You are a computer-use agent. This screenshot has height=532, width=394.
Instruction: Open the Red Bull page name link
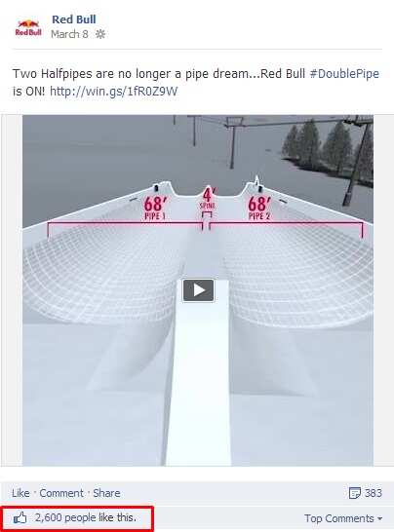(x=74, y=19)
